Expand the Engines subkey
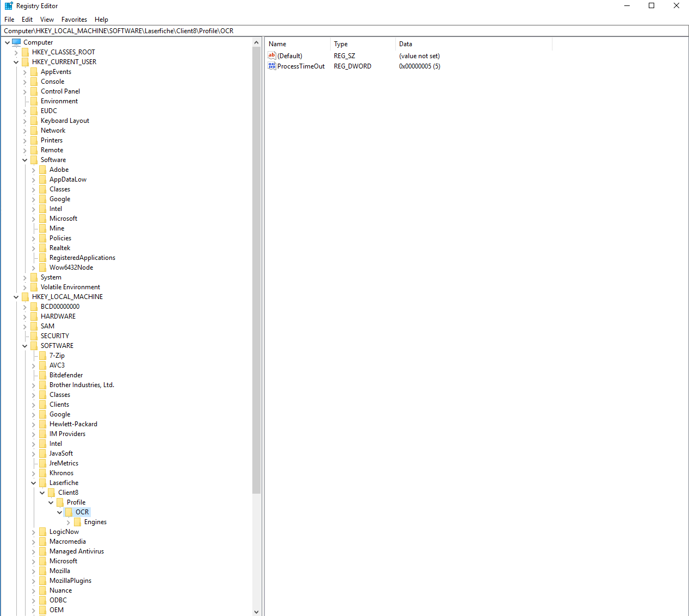This screenshot has width=689, height=616. (x=68, y=522)
